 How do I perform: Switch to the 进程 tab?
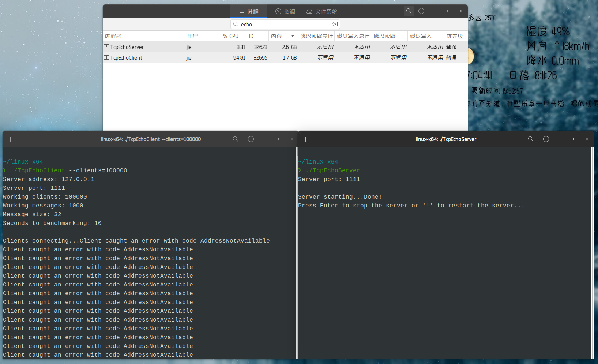click(249, 11)
